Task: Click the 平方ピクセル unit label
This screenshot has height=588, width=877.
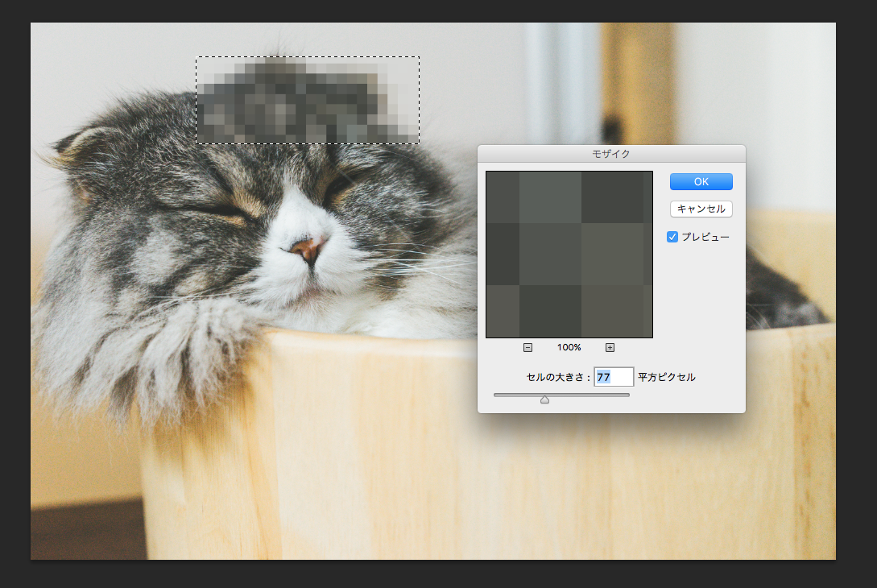Action: (666, 377)
